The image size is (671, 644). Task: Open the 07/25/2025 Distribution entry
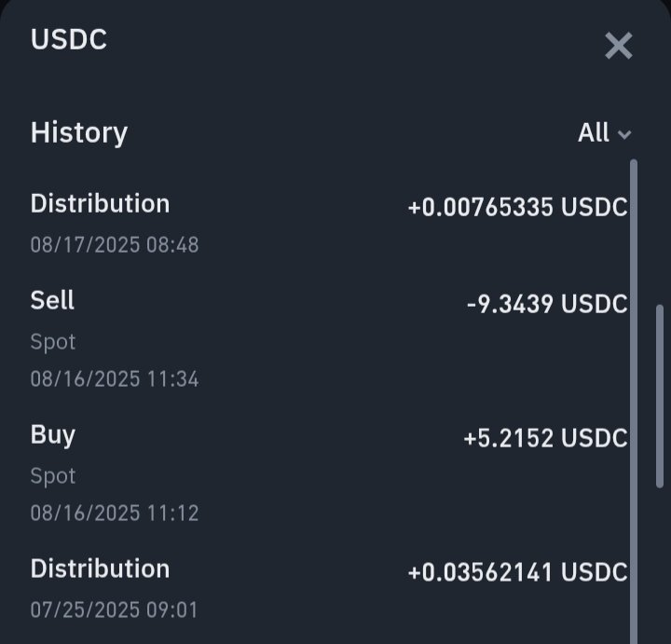click(x=329, y=588)
